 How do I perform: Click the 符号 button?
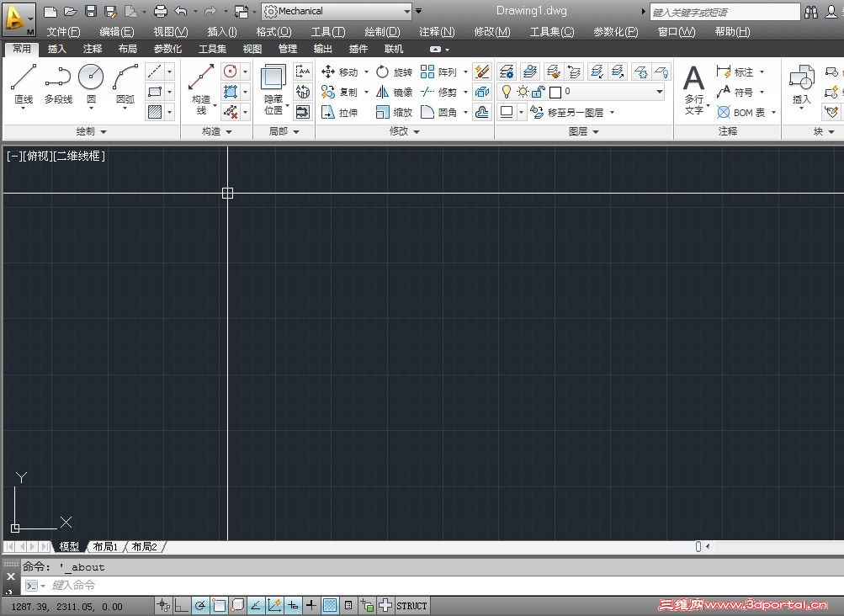pos(735,92)
